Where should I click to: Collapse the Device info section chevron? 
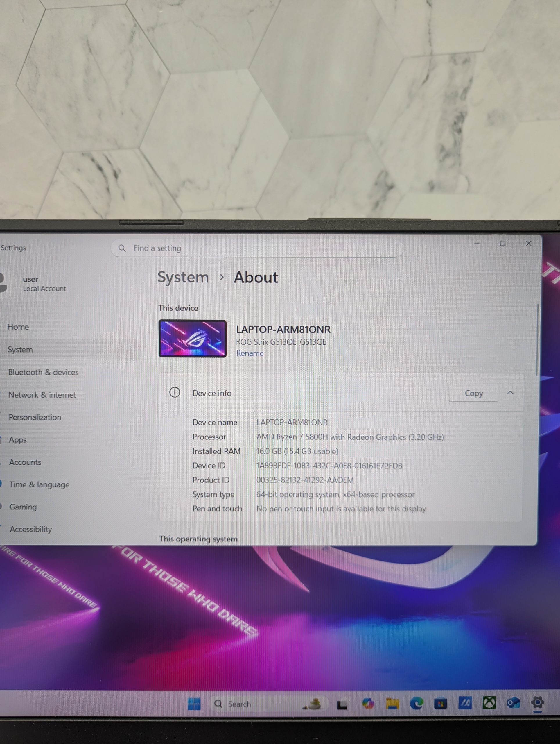pyautogui.click(x=510, y=393)
